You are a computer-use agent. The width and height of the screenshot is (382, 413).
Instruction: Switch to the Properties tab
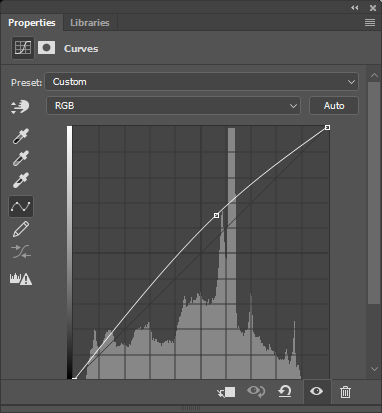[32, 23]
